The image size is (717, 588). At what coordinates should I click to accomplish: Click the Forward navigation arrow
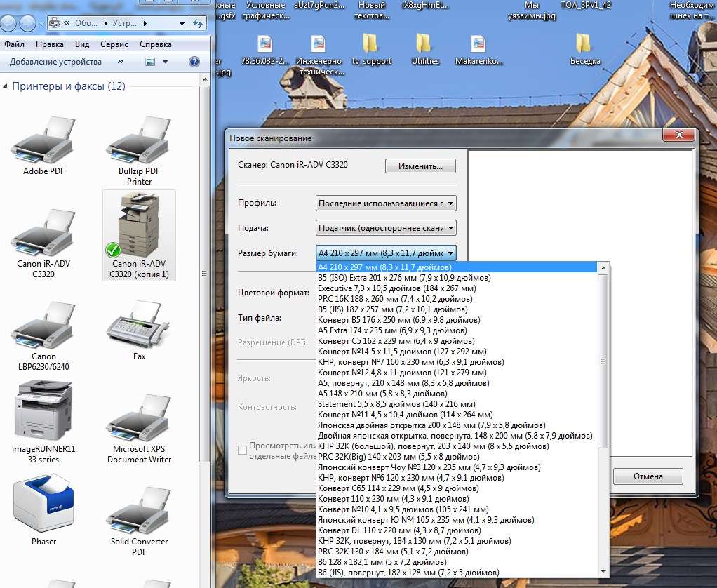[x=27, y=23]
